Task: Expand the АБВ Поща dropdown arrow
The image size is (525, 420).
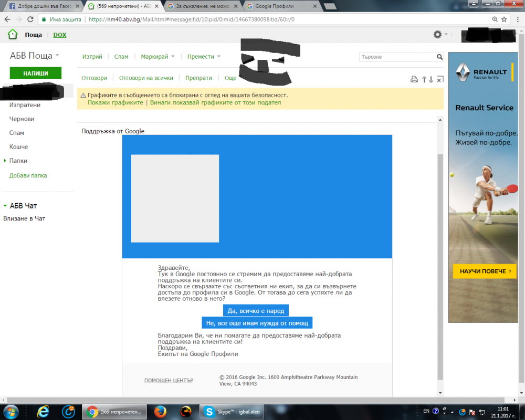Action: coord(57,55)
